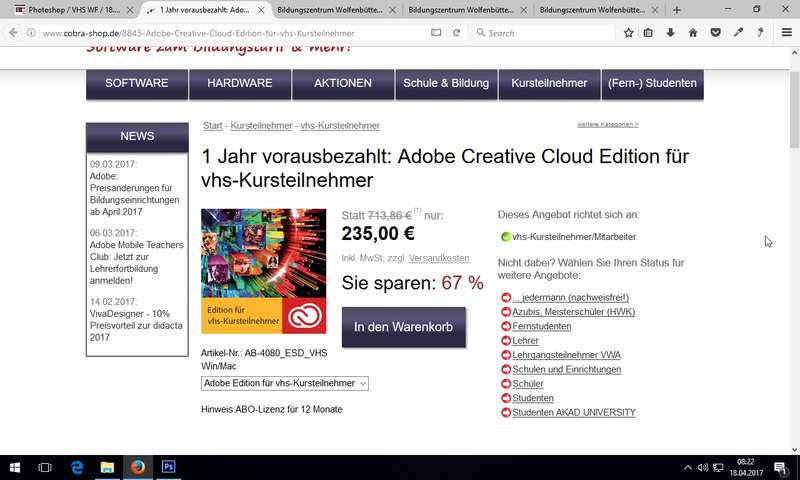Screen dimensions: 800x480
Task: Open the Adobe Edition für vhs-Kursteilnehmer dropdown
Action: pos(285,383)
